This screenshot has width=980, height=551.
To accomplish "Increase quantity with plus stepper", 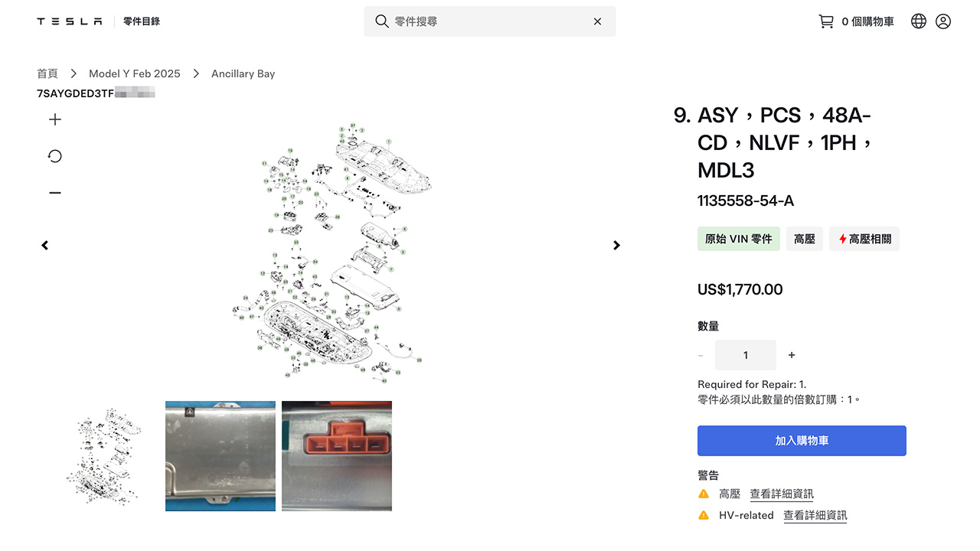I will pos(792,355).
